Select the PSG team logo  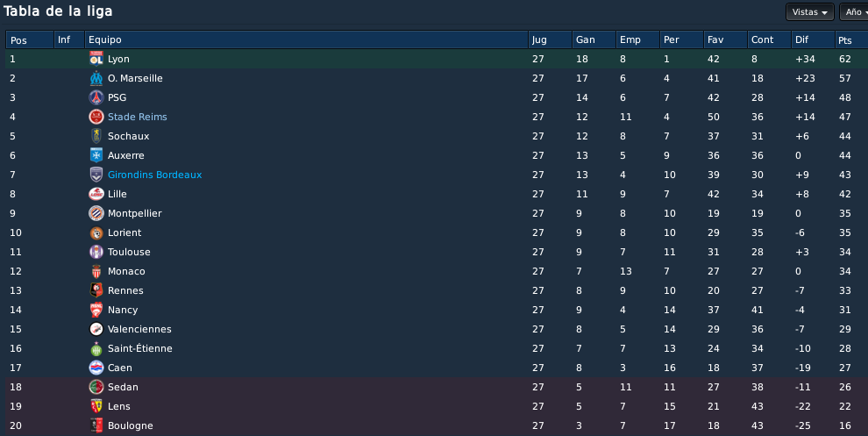pyautogui.click(x=96, y=97)
